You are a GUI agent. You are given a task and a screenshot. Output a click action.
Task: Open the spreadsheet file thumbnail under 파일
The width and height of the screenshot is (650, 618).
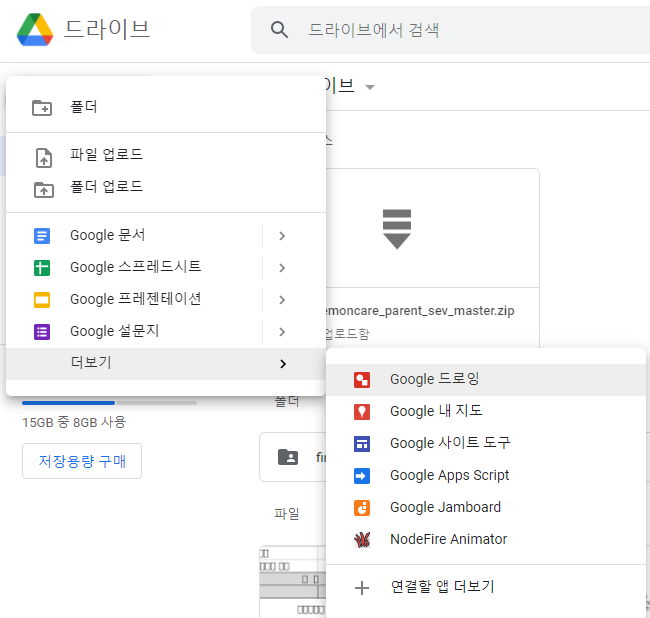pos(293,582)
